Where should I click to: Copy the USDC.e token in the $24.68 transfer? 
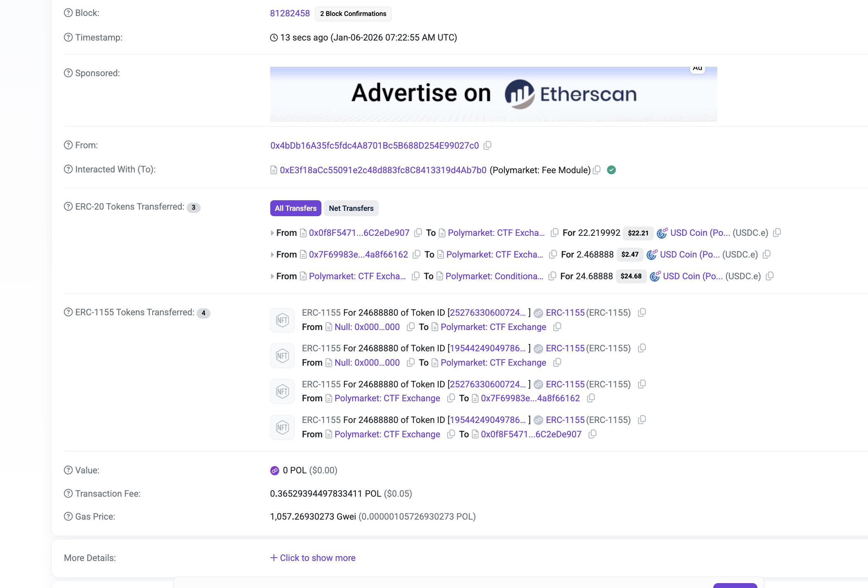coord(770,276)
